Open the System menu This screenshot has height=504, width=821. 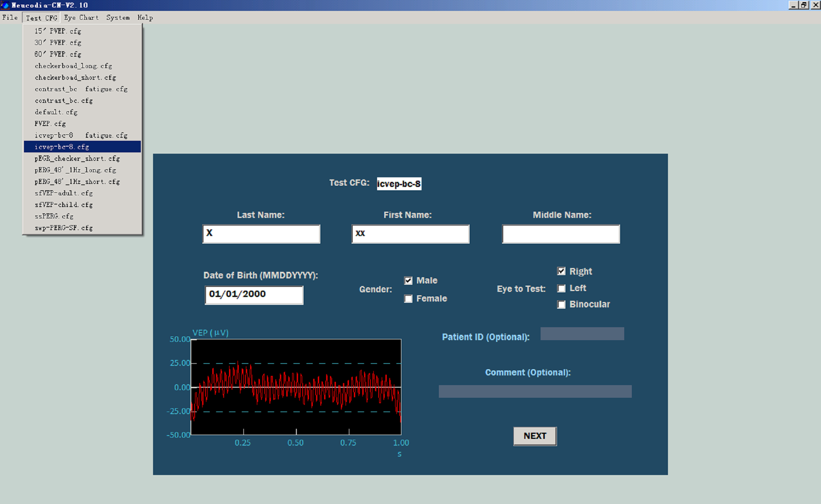coord(118,18)
